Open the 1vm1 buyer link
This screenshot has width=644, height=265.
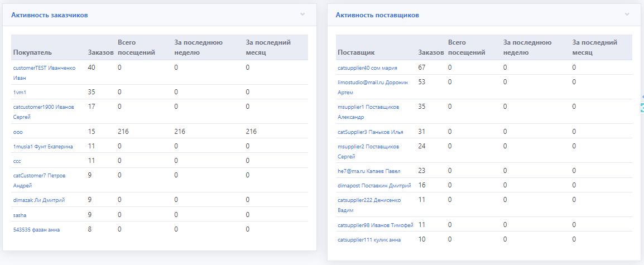pos(20,92)
